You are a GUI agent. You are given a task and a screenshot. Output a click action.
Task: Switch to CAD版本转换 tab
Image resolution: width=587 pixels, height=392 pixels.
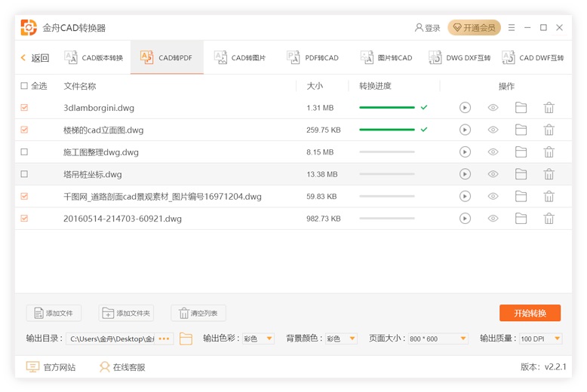(x=94, y=57)
